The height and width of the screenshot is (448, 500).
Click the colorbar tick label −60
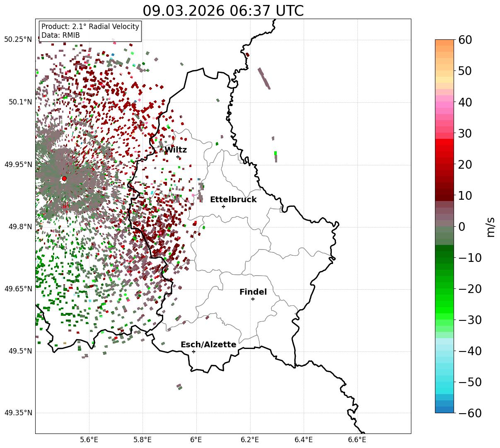pos(470,413)
